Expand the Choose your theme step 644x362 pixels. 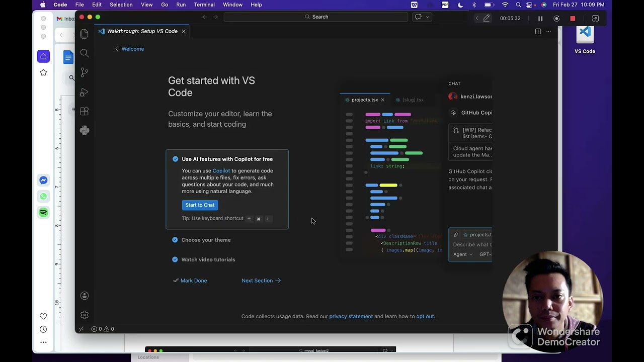tap(206, 240)
